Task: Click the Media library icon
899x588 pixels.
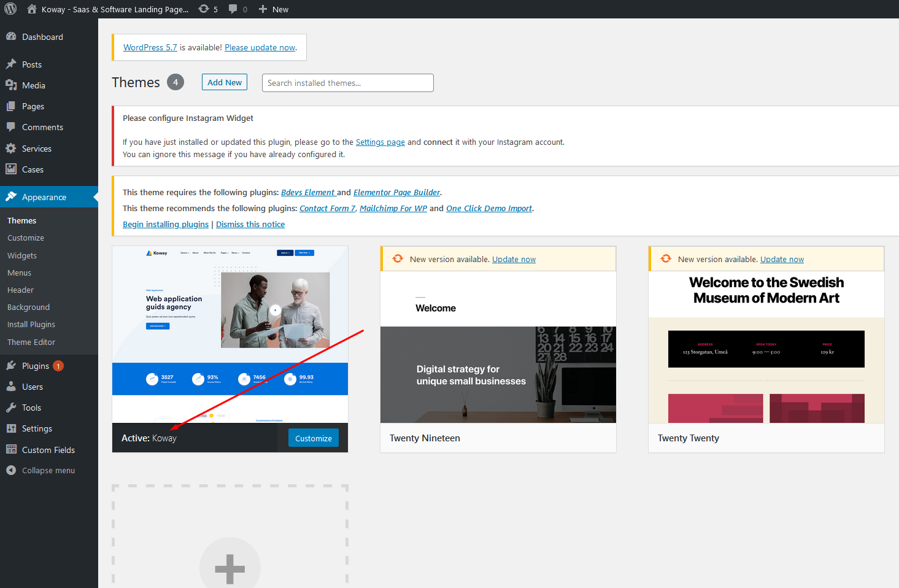Action: tap(11, 85)
